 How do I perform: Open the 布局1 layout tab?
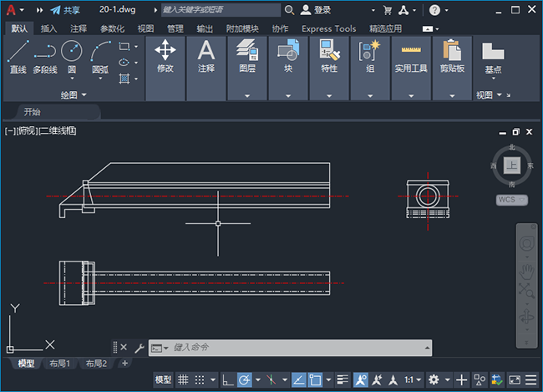[x=61, y=364]
